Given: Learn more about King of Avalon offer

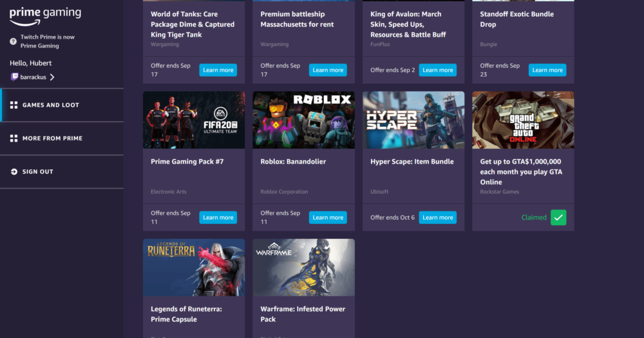Looking at the screenshot, I should tap(437, 70).
